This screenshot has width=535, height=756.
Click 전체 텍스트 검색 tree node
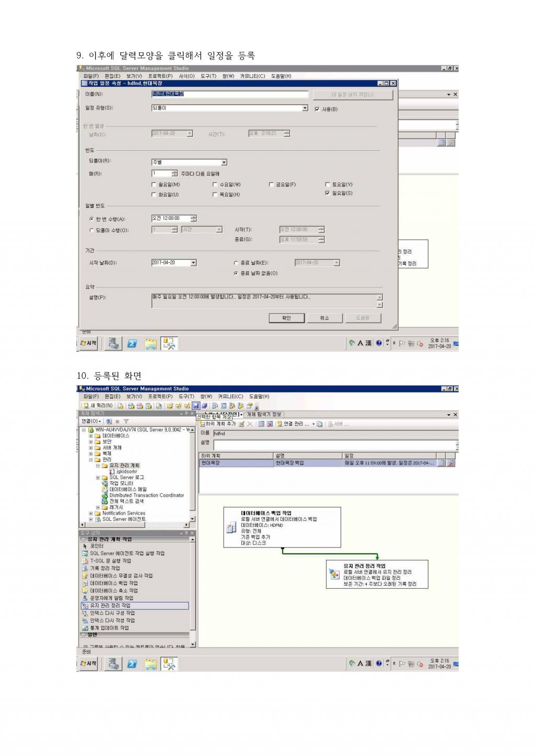123,501
